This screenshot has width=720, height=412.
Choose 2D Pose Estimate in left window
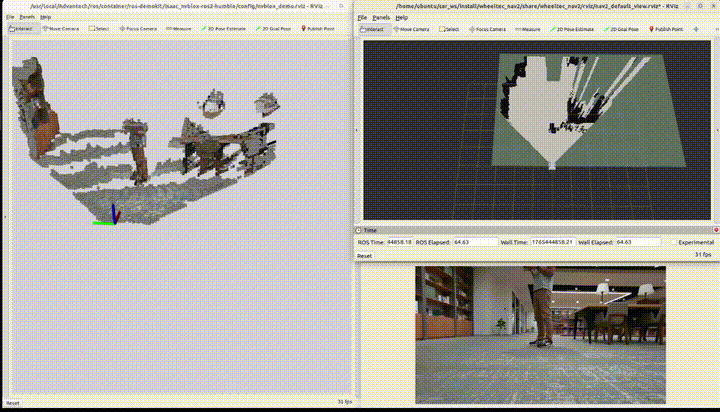pyautogui.click(x=227, y=29)
